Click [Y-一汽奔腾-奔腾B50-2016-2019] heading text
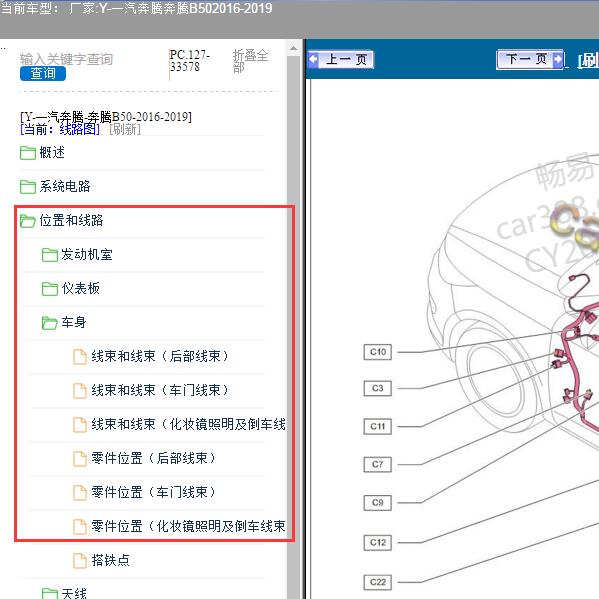This screenshot has height=599, width=599. point(106,116)
